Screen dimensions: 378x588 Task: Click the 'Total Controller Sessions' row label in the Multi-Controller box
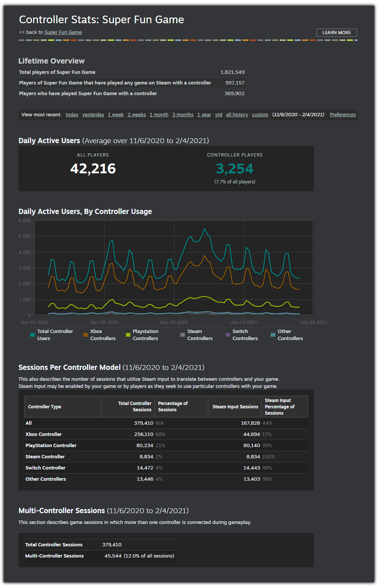tap(54, 545)
